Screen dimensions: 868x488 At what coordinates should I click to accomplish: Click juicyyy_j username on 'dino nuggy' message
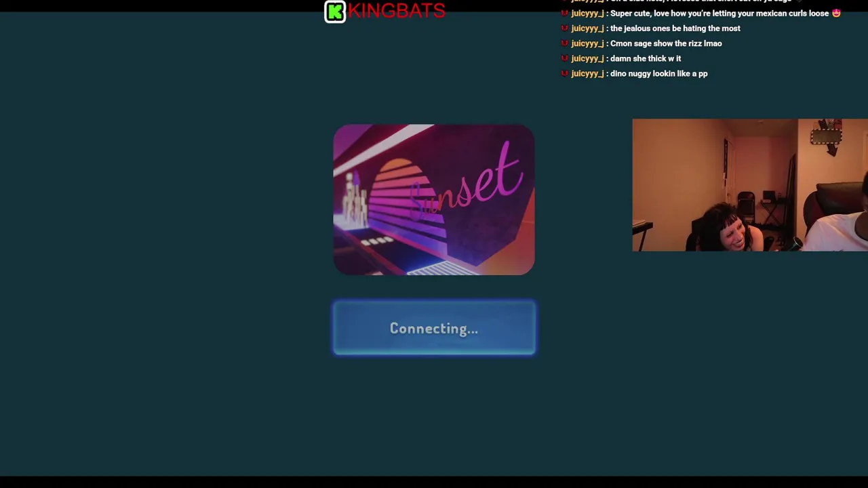[587, 73]
